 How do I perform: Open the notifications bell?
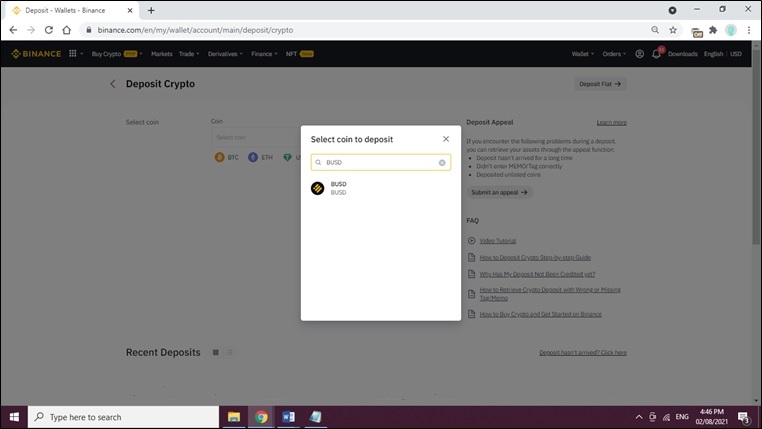point(656,54)
